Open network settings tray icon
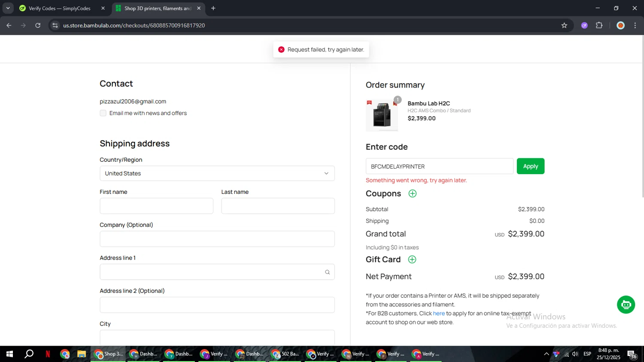The width and height of the screenshot is (644, 362). coord(566,354)
